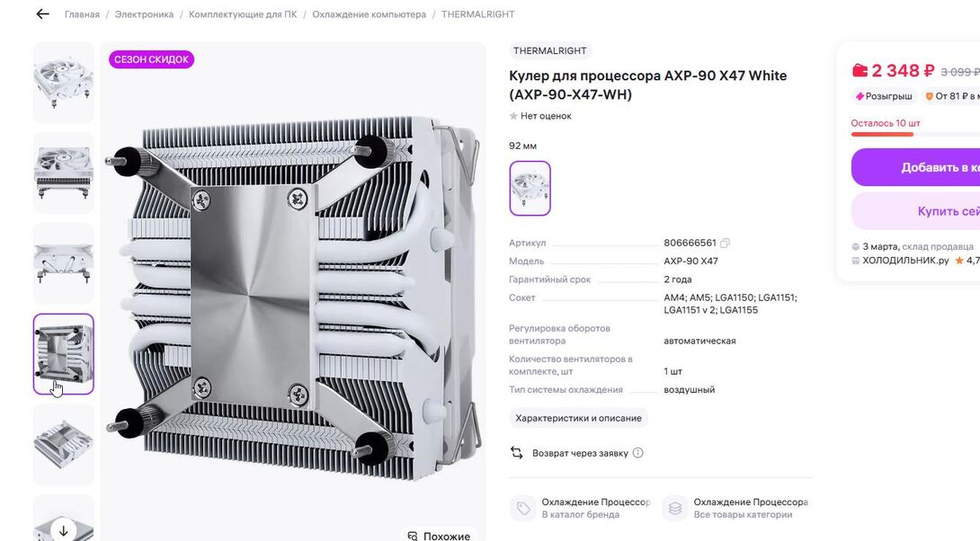Viewport: 980px width, 541px height.
Task: Open Характеристики и описание section
Action: point(578,418)
